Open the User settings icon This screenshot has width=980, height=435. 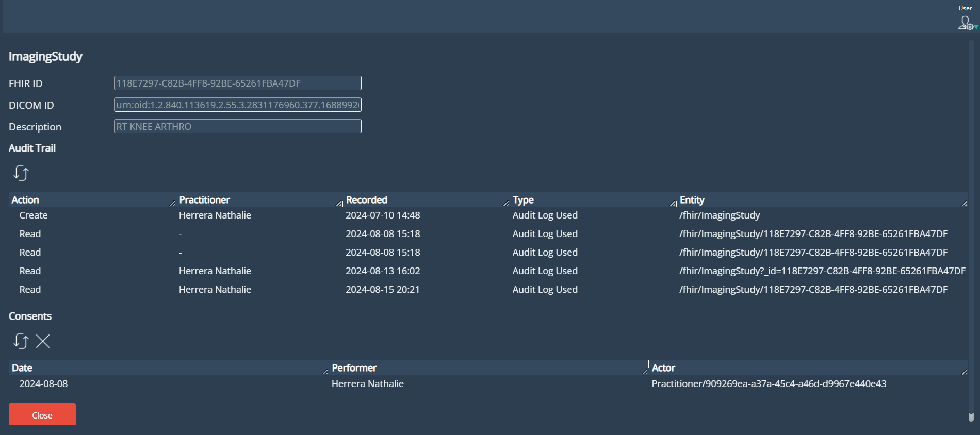(x=965, y=23)
